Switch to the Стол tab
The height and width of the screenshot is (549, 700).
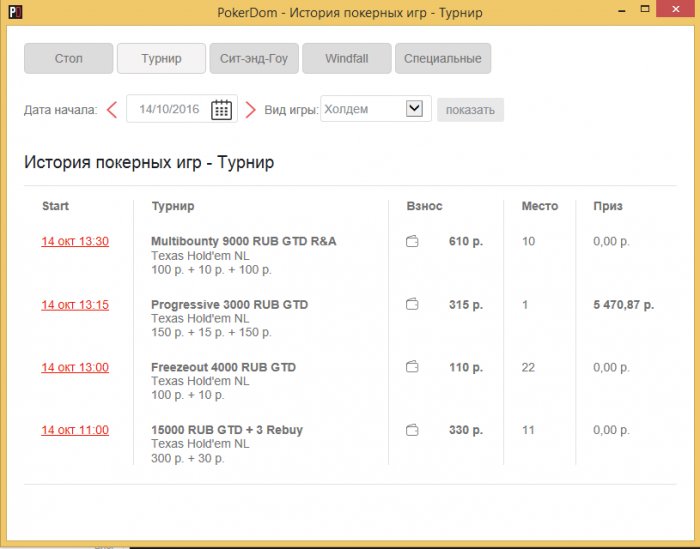point(68,59)
